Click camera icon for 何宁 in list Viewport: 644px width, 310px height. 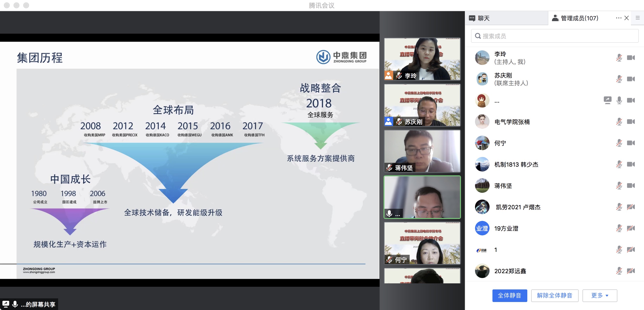pyautogui.click(x=630, y=143)
